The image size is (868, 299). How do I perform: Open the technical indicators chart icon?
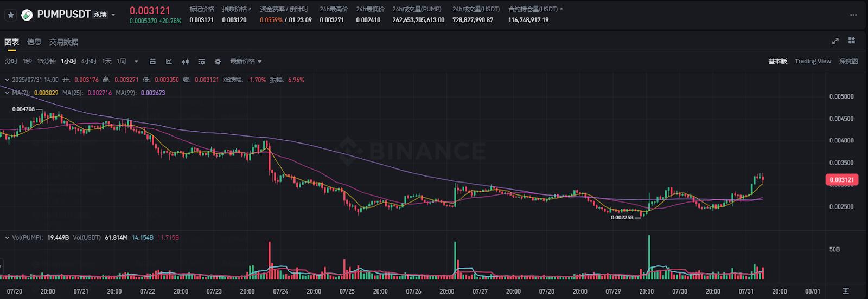[169, 61]
